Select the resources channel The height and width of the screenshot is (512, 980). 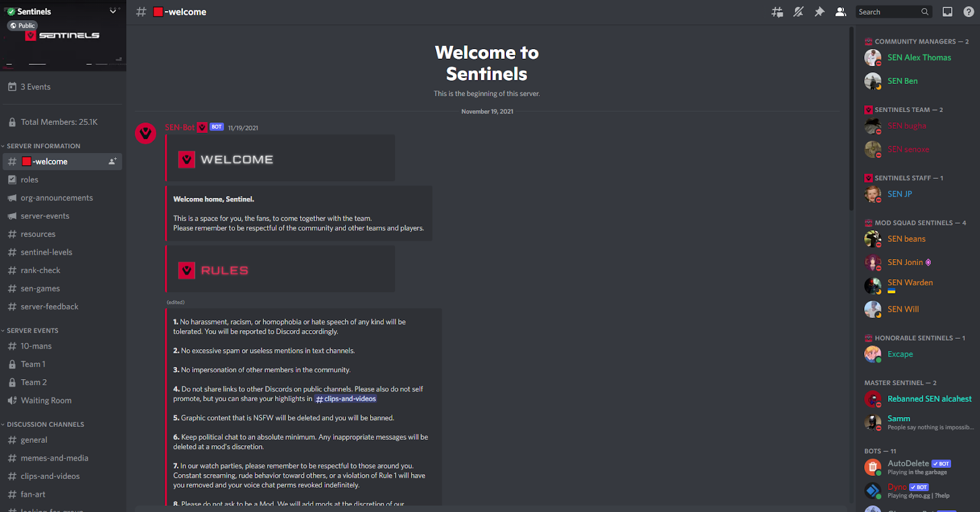tap(62, 234)
